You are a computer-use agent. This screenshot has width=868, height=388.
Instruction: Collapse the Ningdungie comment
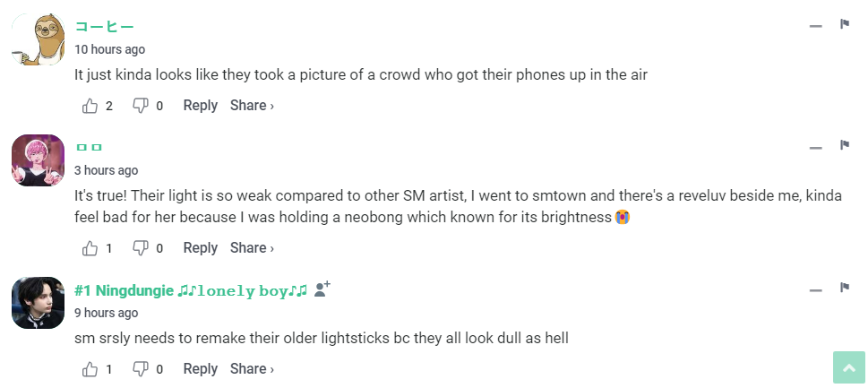click(x=815, y=290)
